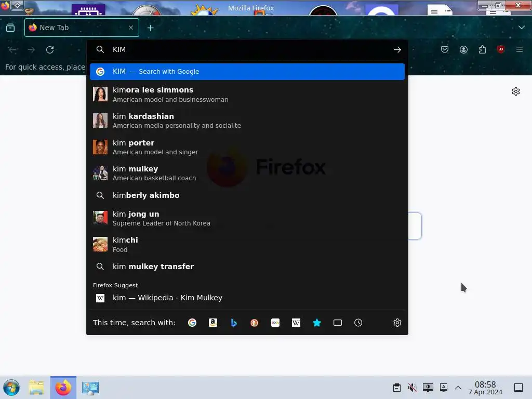The image size is (532, 399).
Task: Open a new tab with plus button
Action: point(150,28)
